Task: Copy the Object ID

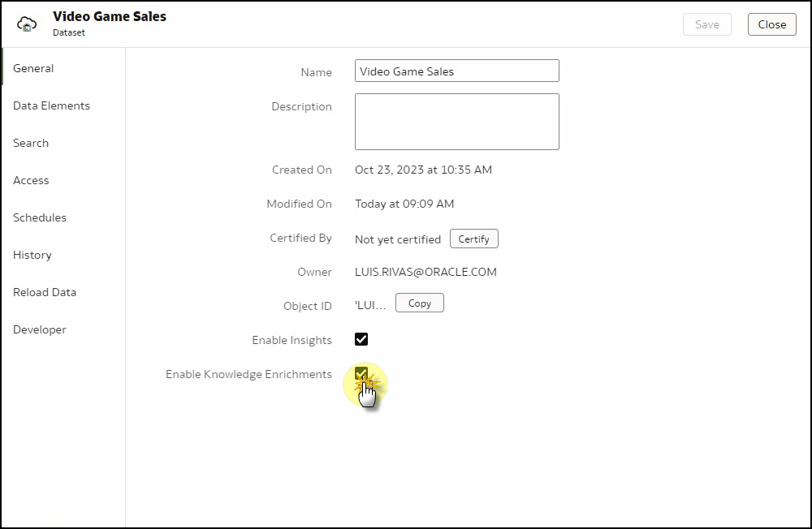Action: click(419, 303)
